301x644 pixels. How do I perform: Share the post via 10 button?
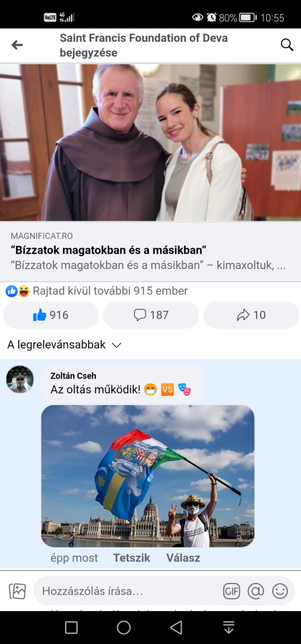click(251, 315)
